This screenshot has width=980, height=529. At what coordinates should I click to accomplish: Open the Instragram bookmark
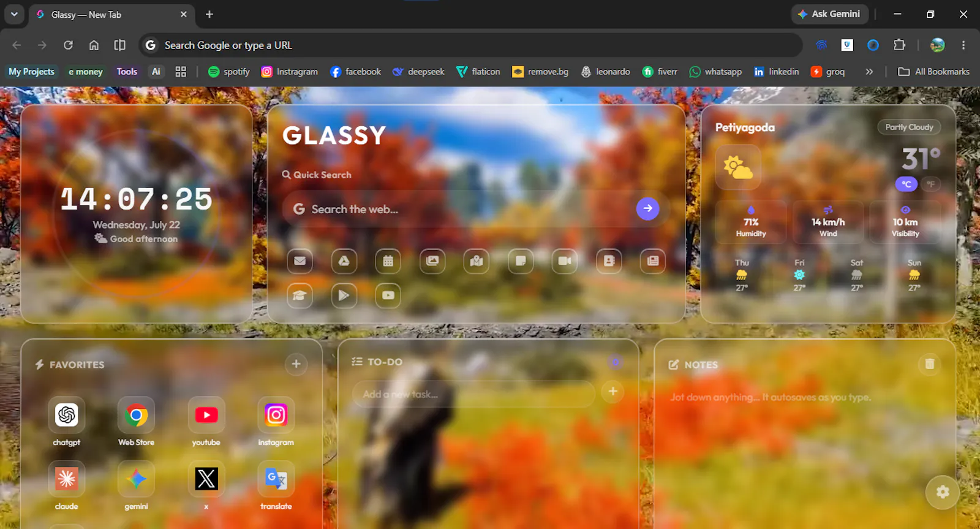[290, 72]
